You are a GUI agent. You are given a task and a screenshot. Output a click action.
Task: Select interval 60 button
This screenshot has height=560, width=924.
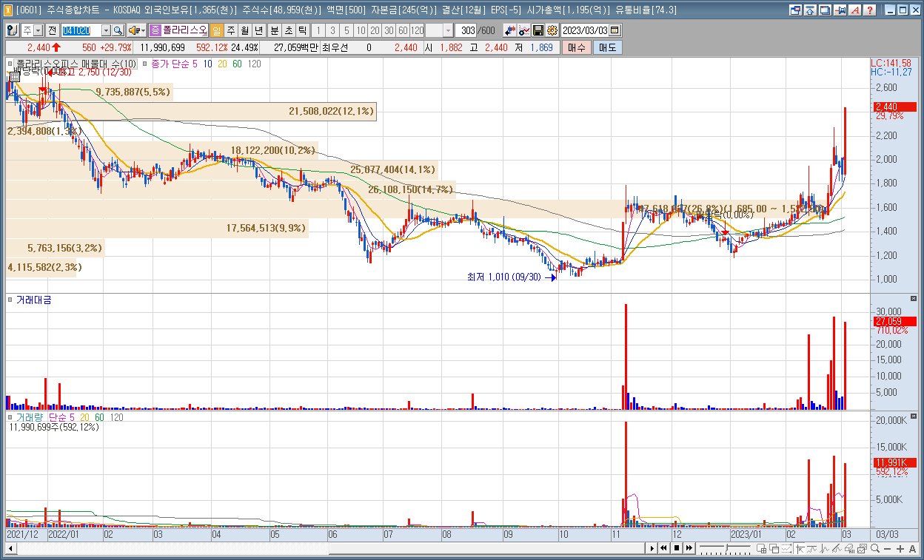[x=403, y=30]
